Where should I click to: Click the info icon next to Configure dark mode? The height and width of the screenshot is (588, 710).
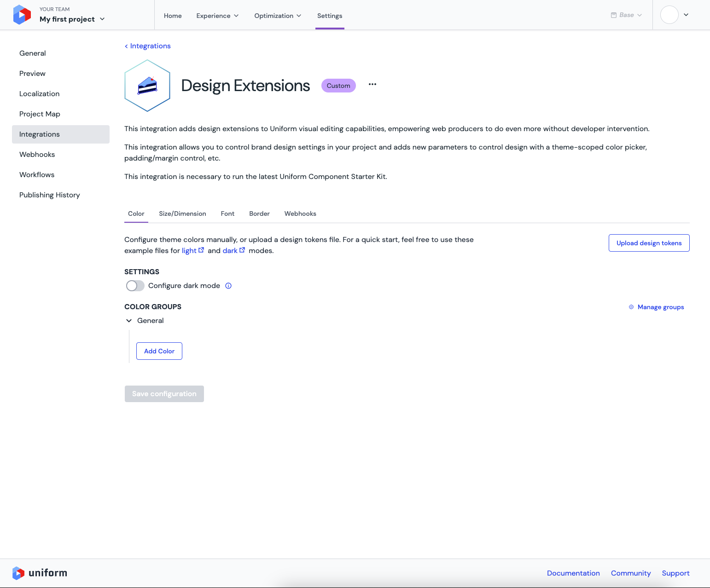(x=228, y=286)
